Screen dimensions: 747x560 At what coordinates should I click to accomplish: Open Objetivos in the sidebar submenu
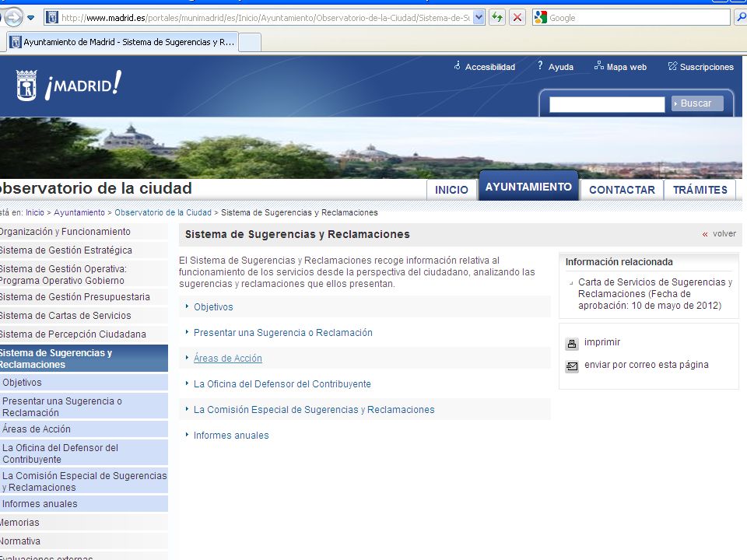click(83, 383)
